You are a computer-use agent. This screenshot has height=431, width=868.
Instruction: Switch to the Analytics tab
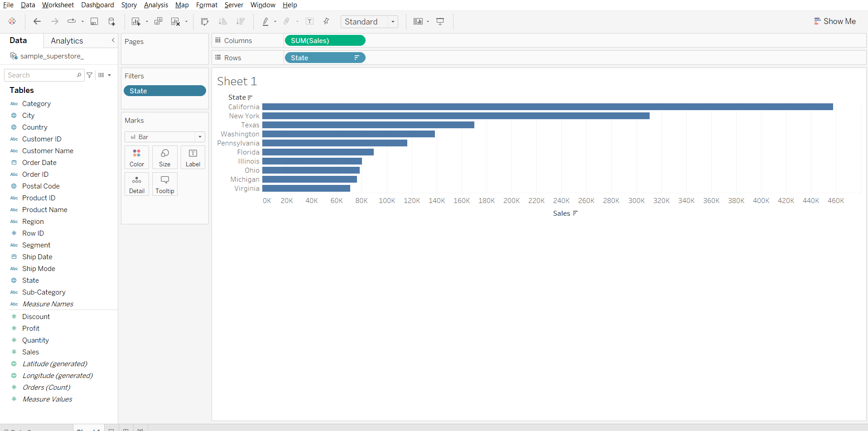point(67,41)
